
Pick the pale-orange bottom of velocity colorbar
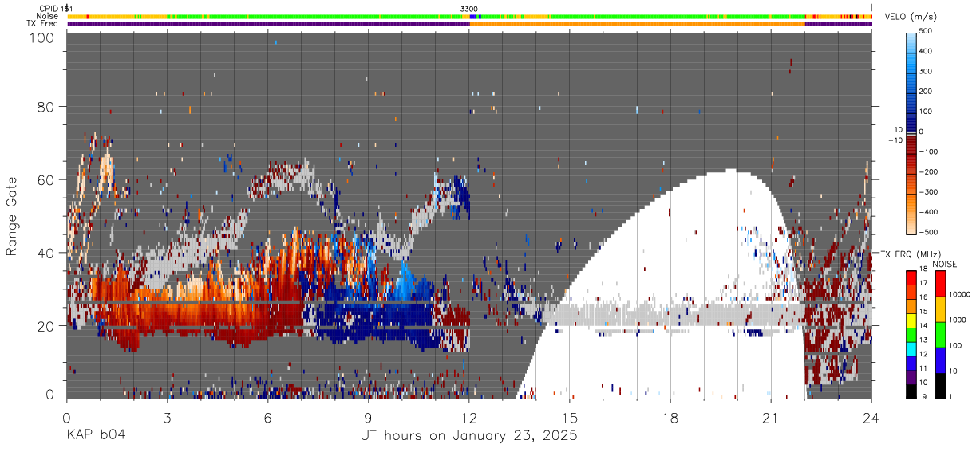click(x=911, y=223)
